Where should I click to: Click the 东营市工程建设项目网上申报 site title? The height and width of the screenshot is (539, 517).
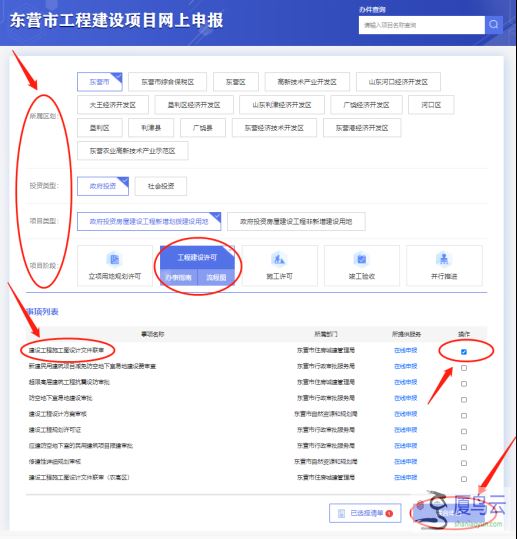[x=117, y=20]
